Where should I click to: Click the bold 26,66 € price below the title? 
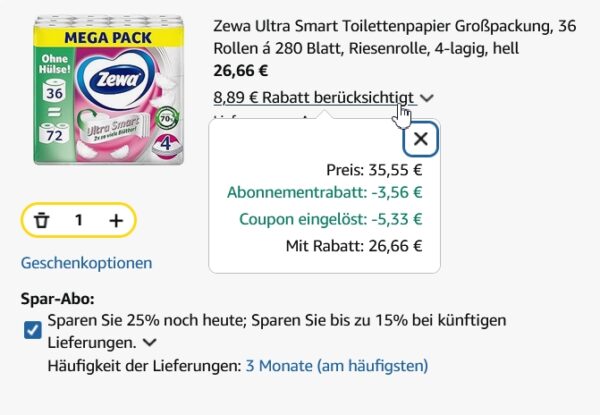pos(241,71)
